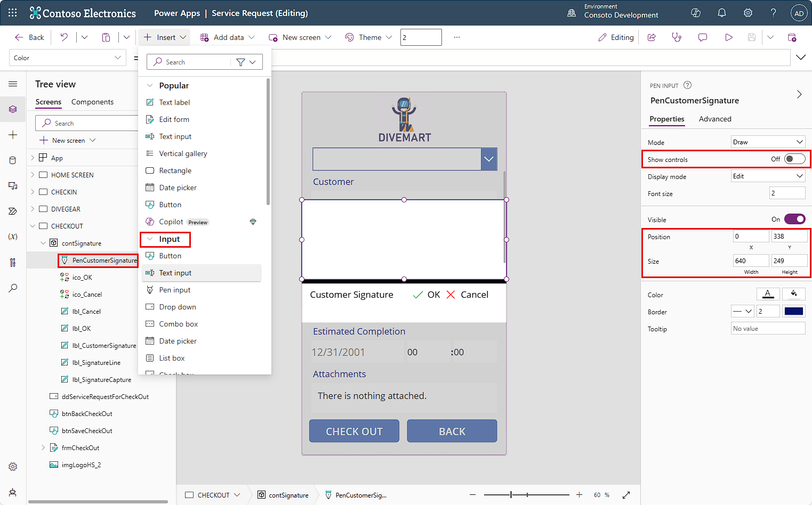The width and height of the screenshot is (812, 505).
Task: Open the notifications bell
Action: point(722,13)
